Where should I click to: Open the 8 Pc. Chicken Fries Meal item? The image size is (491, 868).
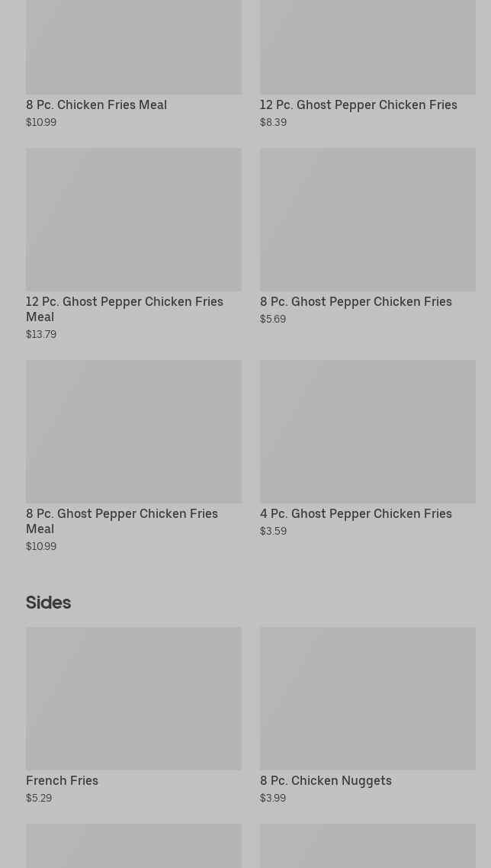pyautogui.click(x=96, y=105)
